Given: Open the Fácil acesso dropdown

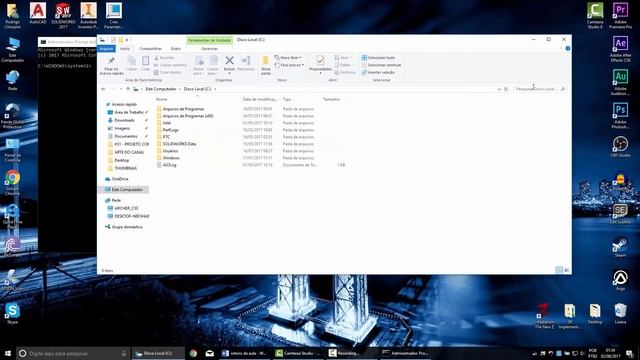Looking at the screenshot, I should click(x=289, y=65).
